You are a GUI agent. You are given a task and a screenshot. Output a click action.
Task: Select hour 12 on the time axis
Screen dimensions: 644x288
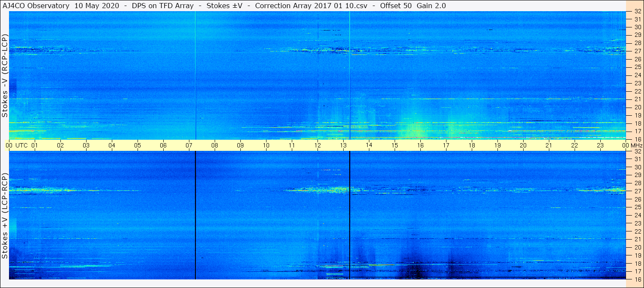pos(318,145)
